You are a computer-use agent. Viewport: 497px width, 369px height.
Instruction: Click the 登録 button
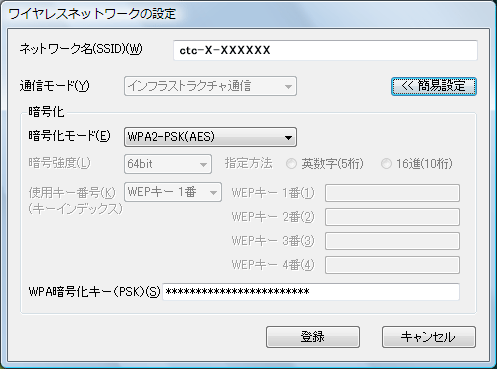click(313, 337)
